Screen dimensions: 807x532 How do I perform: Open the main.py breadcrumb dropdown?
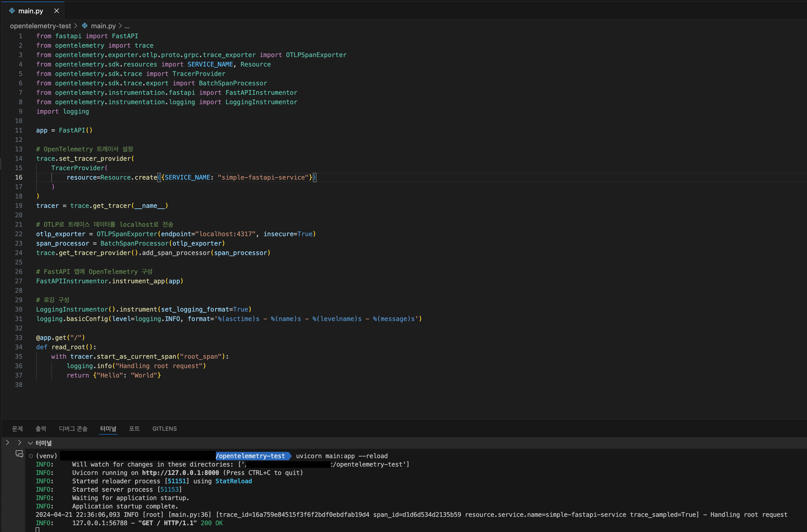coord(103,26)
